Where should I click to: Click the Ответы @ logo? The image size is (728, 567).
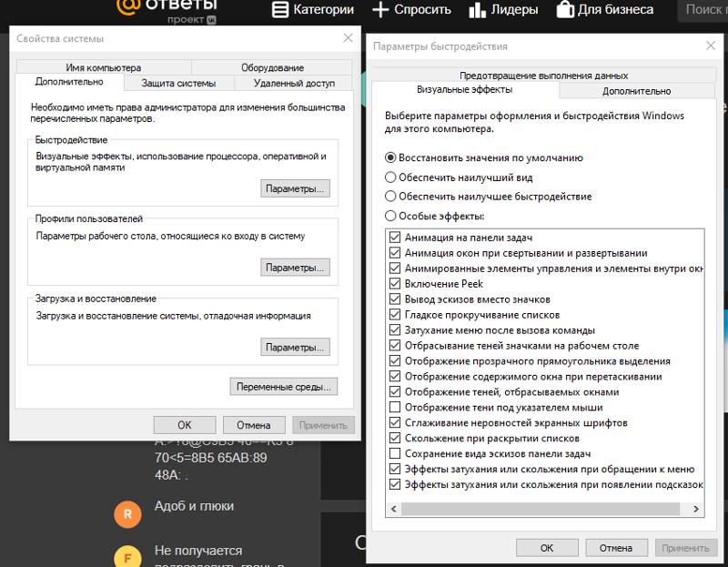pyautogui.click(x=128, y=7)
